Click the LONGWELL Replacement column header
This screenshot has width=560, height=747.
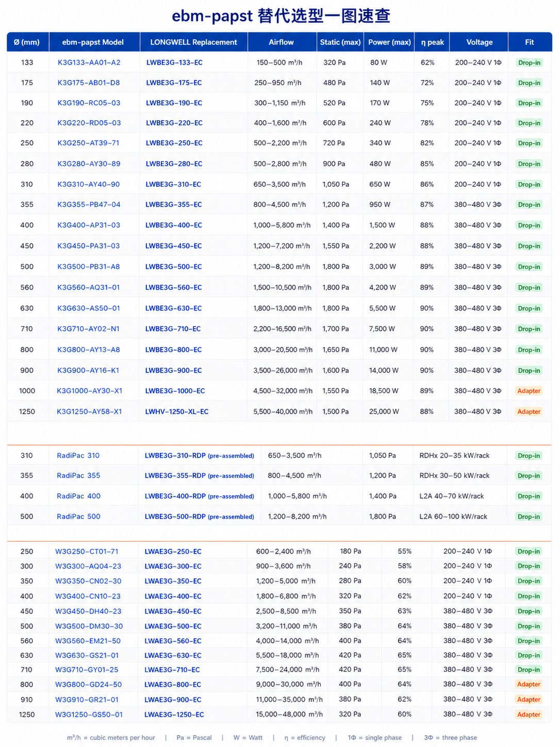tap(194, 42)
